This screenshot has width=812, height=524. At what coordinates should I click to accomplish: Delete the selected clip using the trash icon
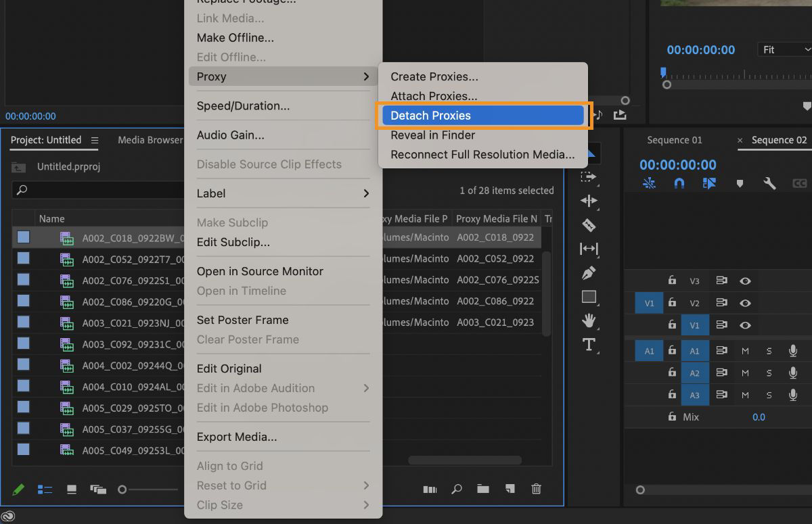coord(536,489)
